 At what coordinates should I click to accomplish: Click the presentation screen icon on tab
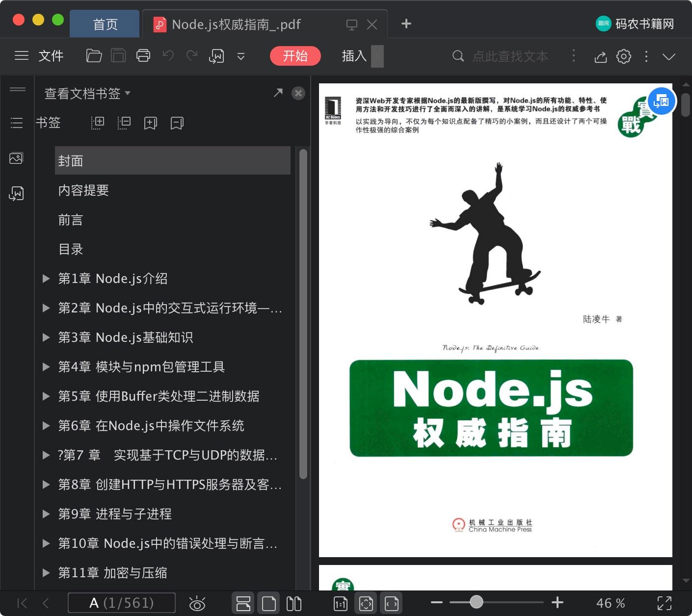tap(352, 25)
